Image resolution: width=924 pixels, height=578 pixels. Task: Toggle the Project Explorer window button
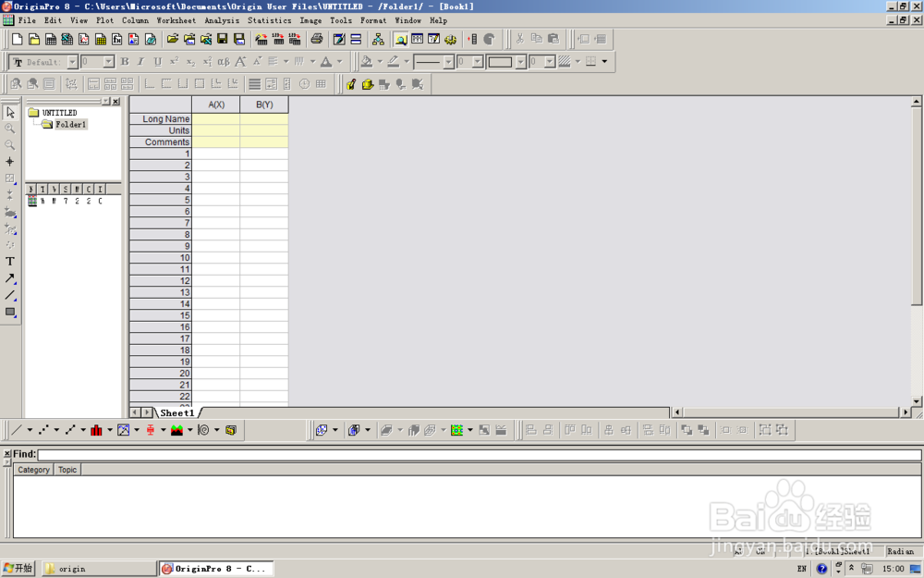[x=401, y=40]
